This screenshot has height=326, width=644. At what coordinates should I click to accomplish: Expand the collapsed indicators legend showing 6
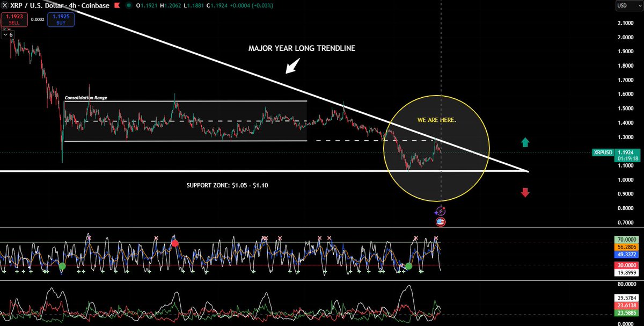[8, 34]
